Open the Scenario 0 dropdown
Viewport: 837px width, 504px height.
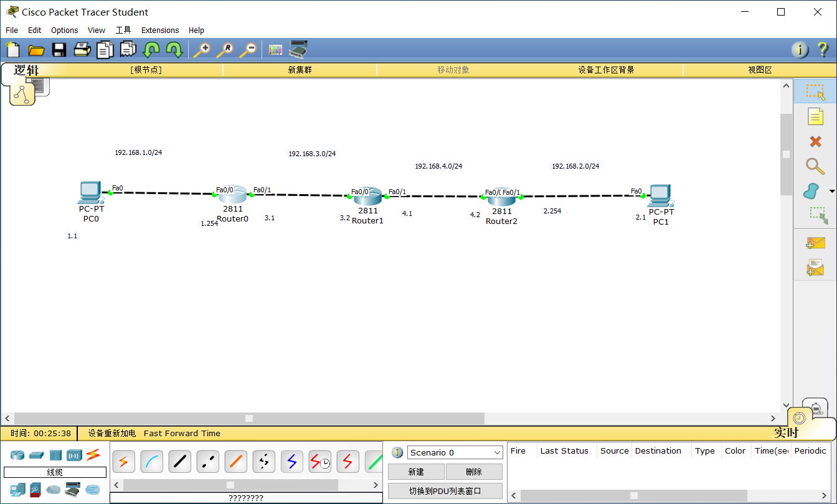[x=455, y=452]
